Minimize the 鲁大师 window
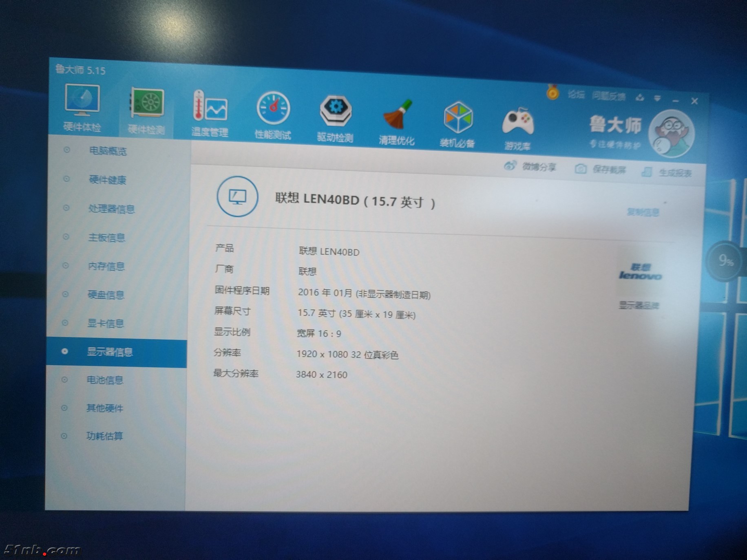The image size is (747, 560). click(x=676, y=100)
